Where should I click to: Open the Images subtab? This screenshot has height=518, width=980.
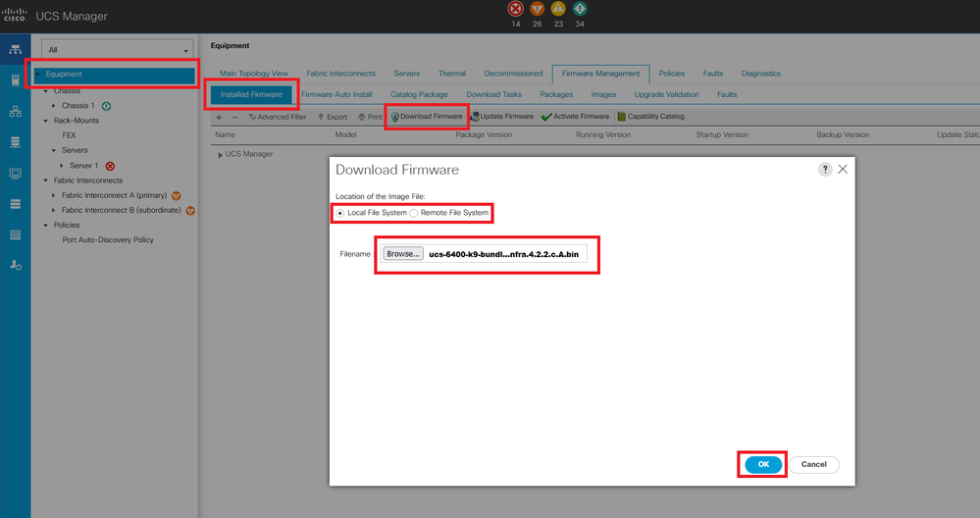pos(603,94)
